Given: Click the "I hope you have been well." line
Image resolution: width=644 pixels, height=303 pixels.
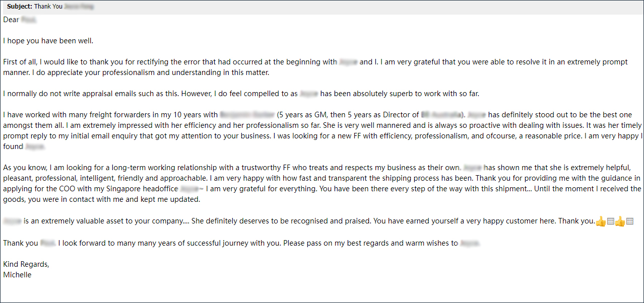Looking at the screenshot, I should [x=48, y=41].
